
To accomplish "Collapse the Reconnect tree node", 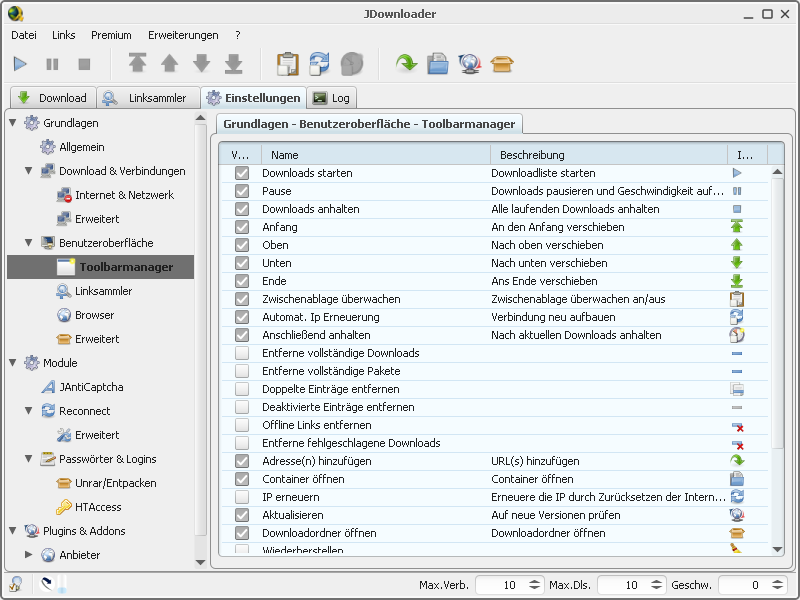I will 29,411.
